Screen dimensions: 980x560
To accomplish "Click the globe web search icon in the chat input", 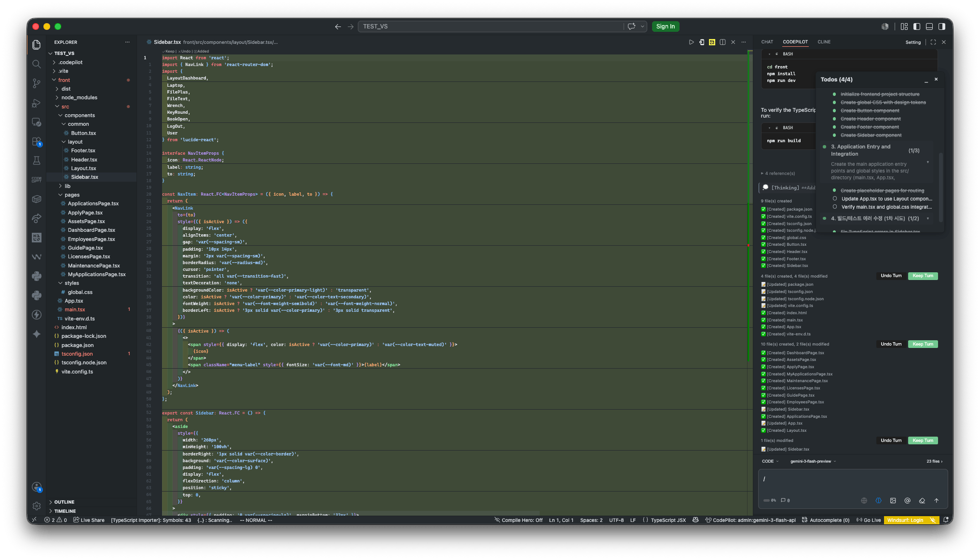I will (x=864, y=501).
